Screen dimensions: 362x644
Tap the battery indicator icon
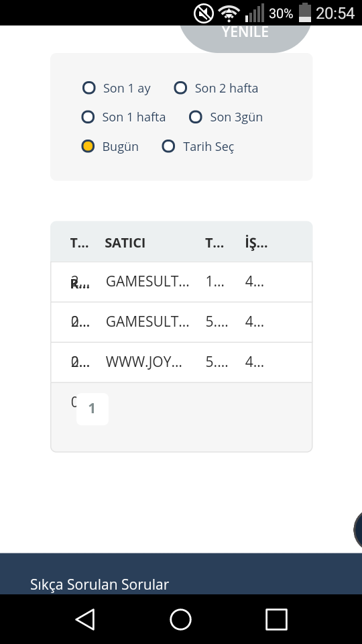(305, 13)
